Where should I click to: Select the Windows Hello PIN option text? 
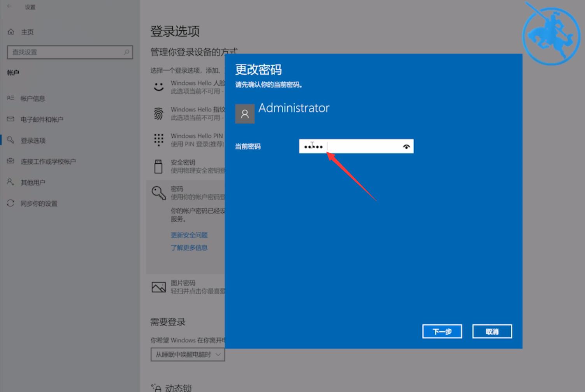coord(197,136)
